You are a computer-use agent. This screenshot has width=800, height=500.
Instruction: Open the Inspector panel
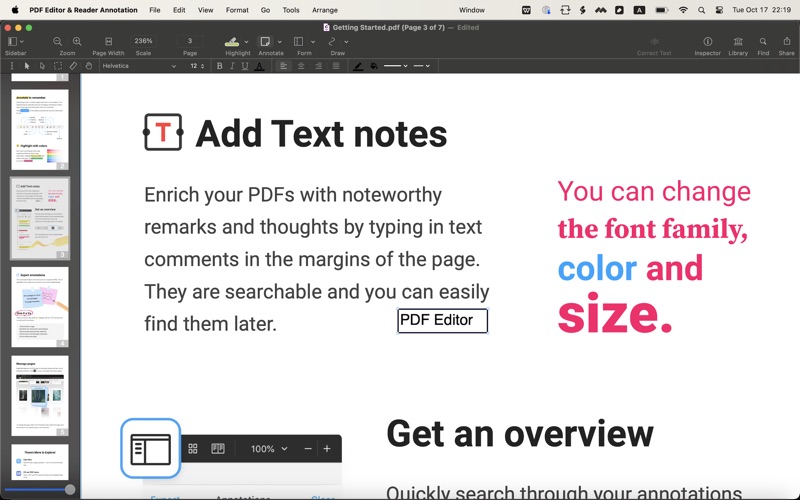coord(708,41)
